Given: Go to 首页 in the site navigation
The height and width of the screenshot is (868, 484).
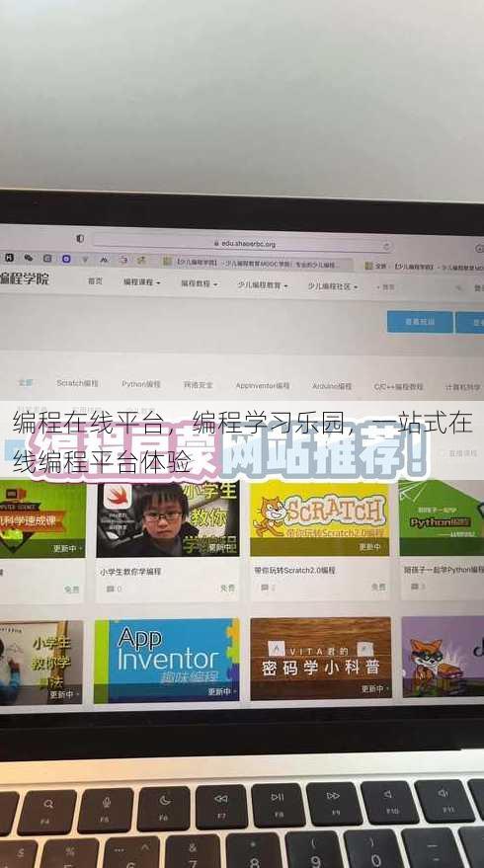Looking at the screenshot, I should click(95, 281).
